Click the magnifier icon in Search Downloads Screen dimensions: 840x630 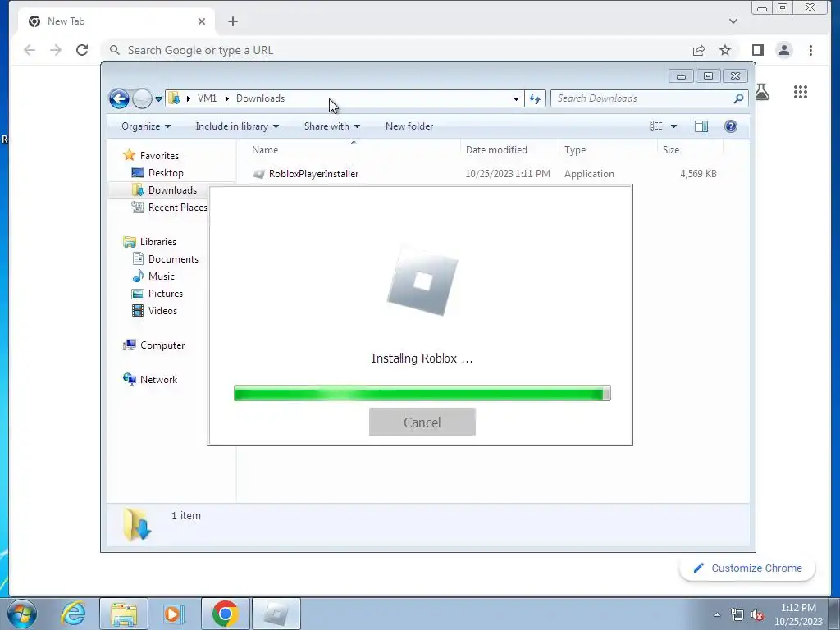[739, 98]
